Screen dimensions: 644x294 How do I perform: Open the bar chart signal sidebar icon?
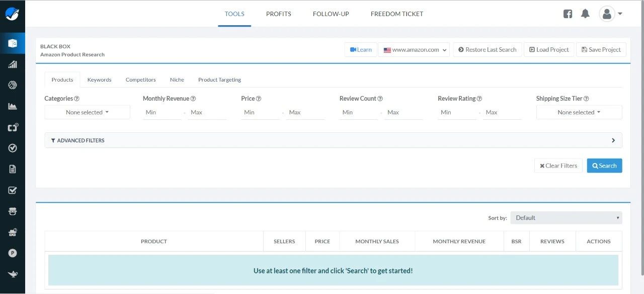[13, 64]
